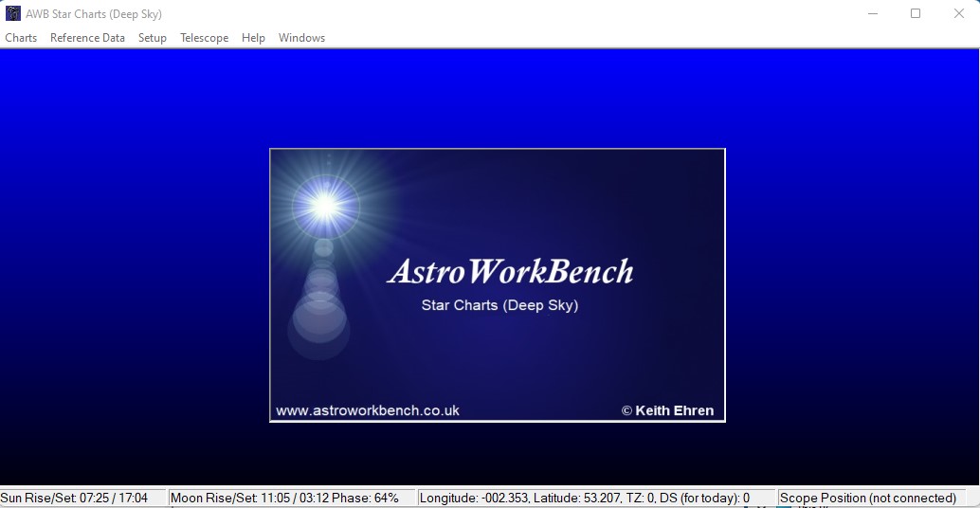The image size is (980, 508).
Task: Open the Reference Data menu
Action: [87, 38]
